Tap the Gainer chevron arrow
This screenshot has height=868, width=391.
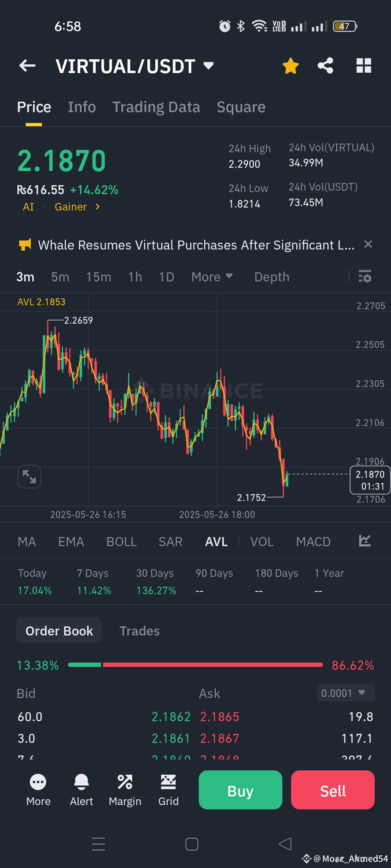(97, 207)
